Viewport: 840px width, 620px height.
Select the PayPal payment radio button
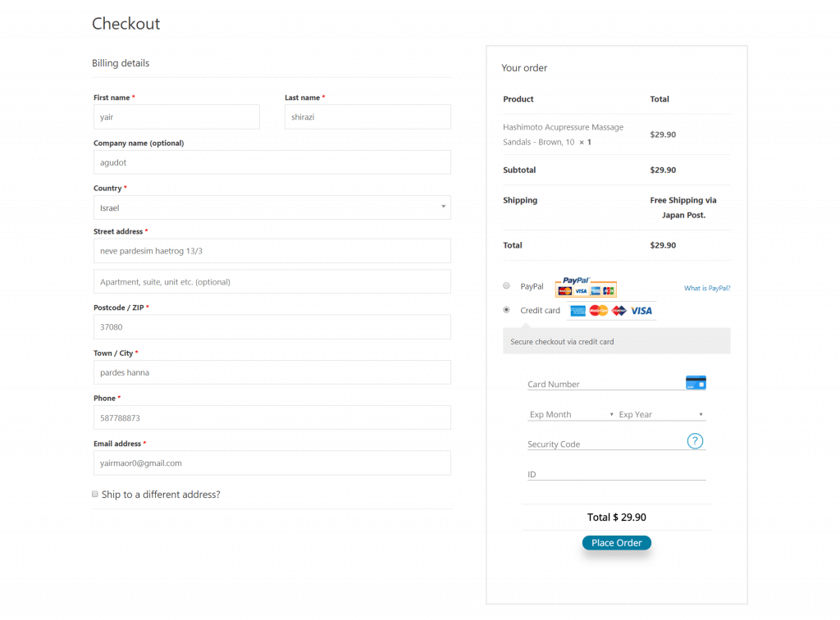tap(506, 286)
